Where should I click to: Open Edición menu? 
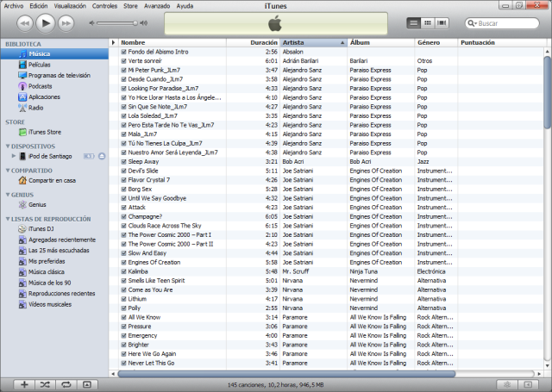pos(38,6)
